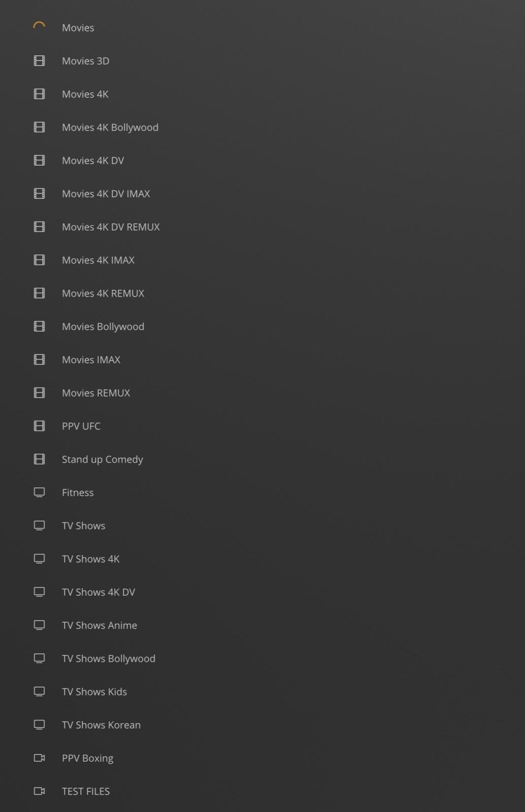The width and height of the screenshot is (525, 812).
Task: Click the camera icon beside TEST FILES
Action: tap(39, 791)
